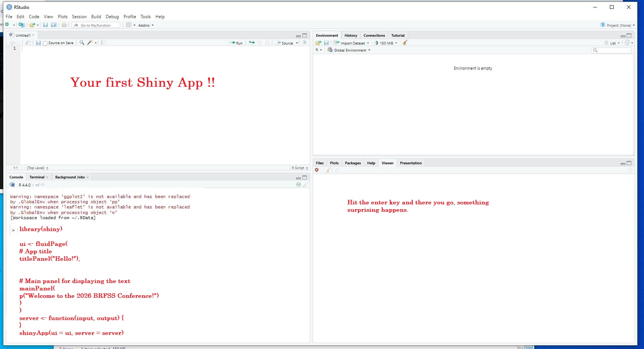Open the Addins dropdown

click(x=145, y=25)
